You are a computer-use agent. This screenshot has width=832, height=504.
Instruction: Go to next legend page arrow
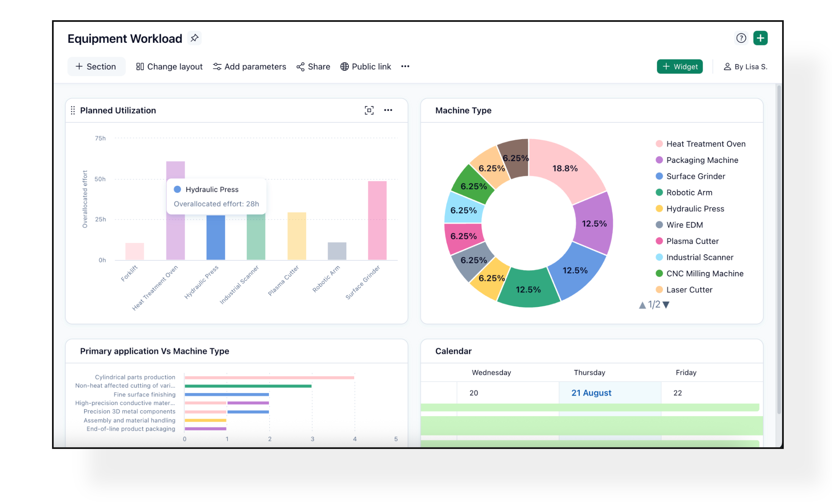[x=666, y=305]
